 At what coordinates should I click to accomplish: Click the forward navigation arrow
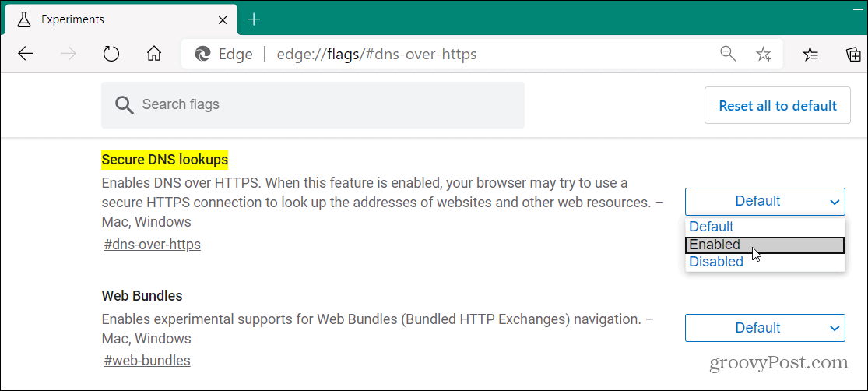coord(69,54)
